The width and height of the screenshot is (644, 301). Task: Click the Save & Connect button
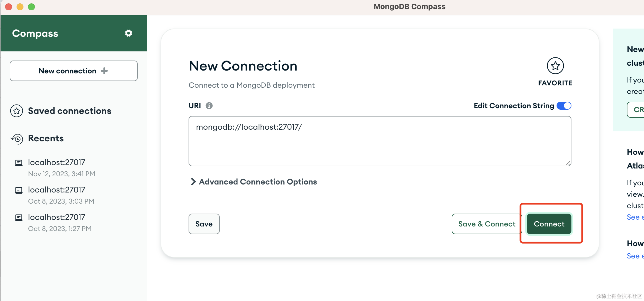coord(487,224)
